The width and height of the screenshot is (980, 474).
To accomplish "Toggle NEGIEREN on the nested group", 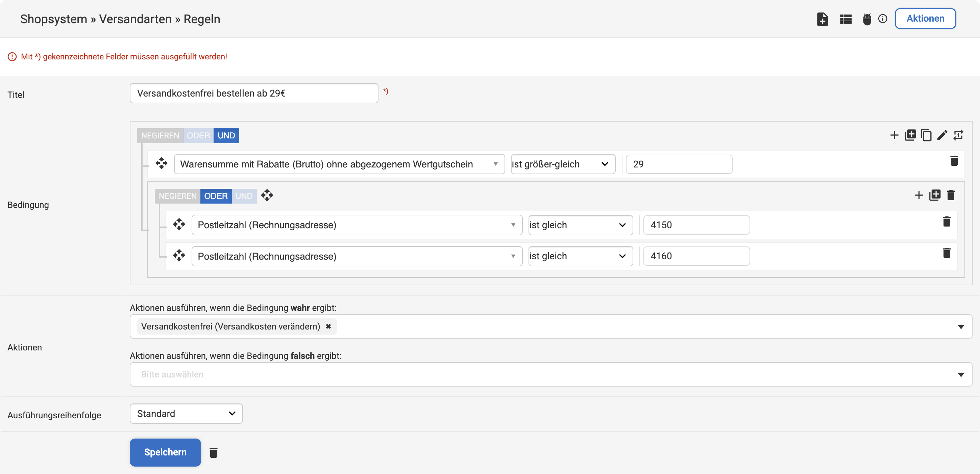I will point(178,196).
